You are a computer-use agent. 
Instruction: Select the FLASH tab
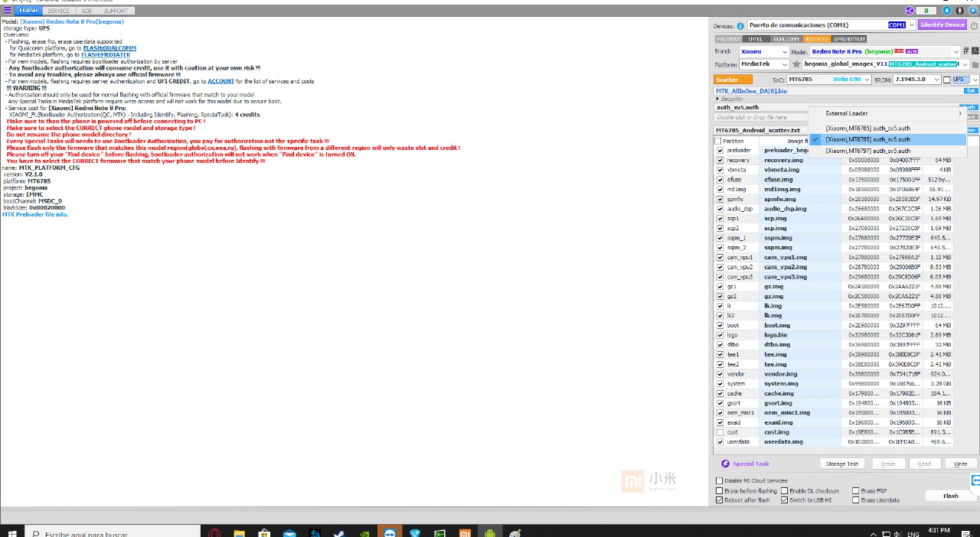28,11
